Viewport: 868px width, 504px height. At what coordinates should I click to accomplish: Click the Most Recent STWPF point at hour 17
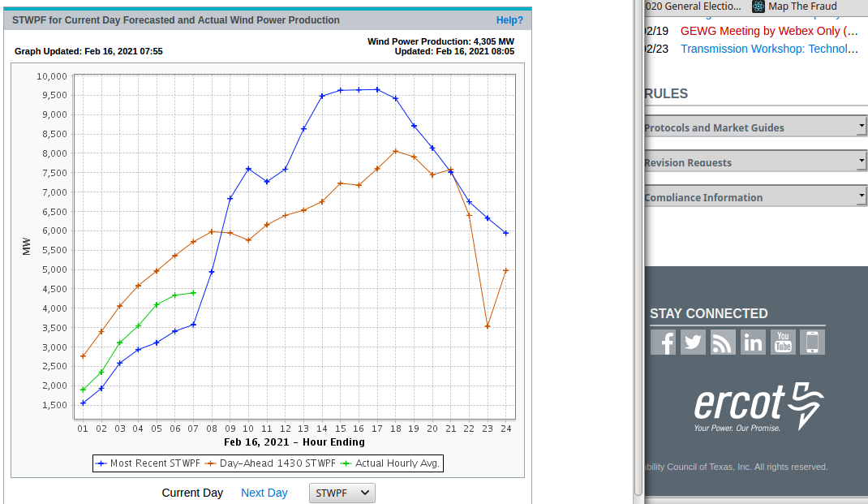[377, 90]
